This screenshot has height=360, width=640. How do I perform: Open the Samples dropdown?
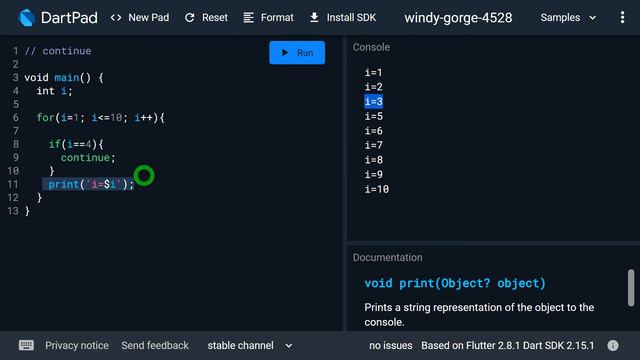pos(568,18)
